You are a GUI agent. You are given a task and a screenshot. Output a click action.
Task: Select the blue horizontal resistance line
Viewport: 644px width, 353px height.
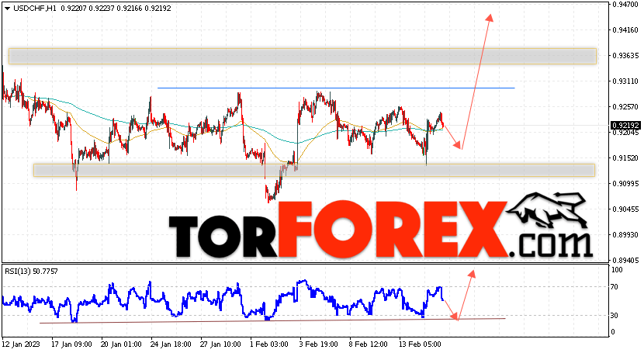336,88
